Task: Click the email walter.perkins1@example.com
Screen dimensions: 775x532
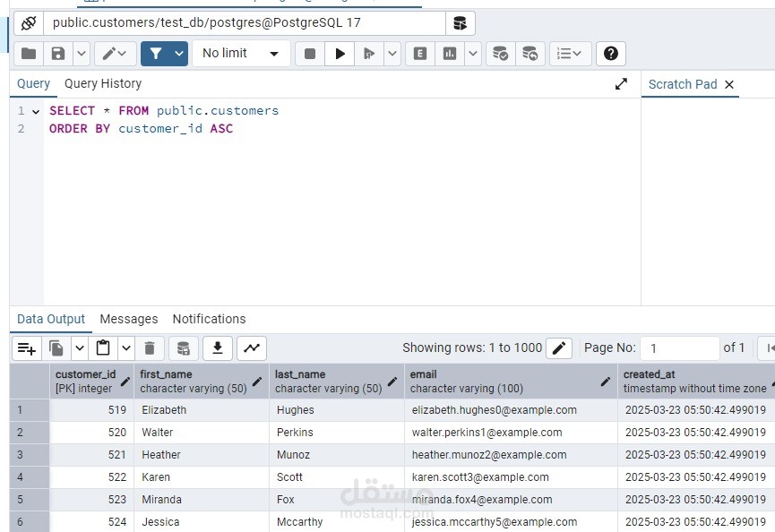Action: click(511, 433)
